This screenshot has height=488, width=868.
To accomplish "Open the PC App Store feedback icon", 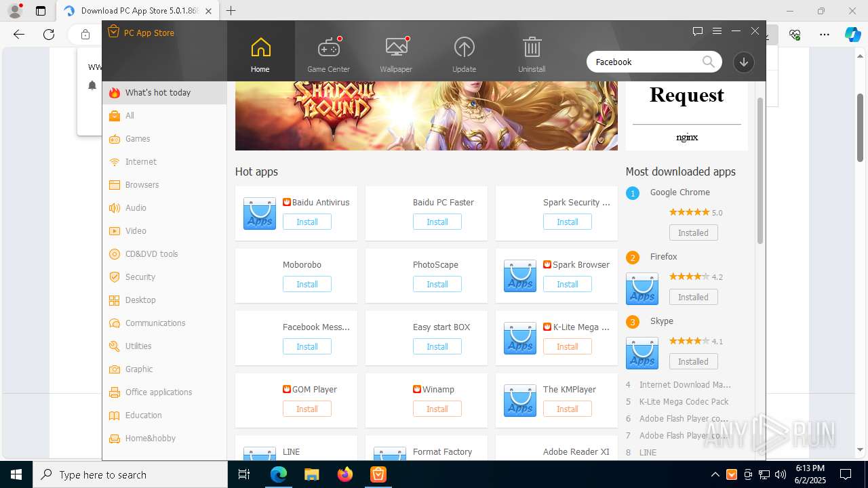I will point(698,31).
